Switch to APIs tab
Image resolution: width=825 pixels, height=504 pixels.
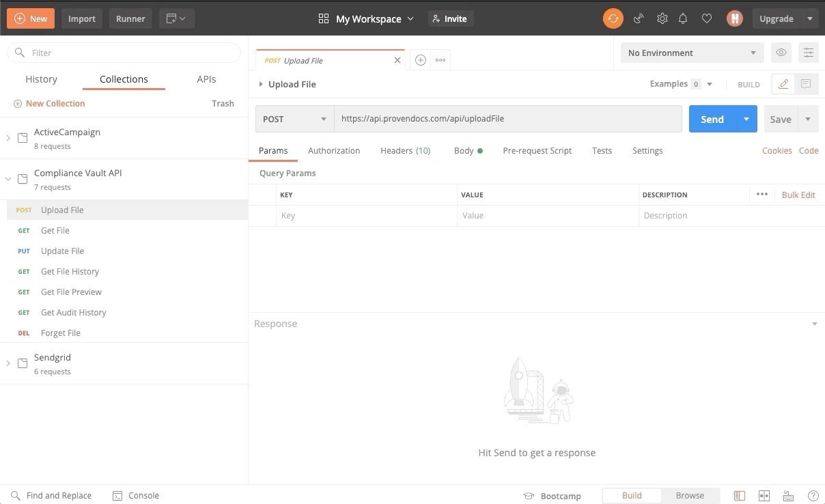(206, 79)
